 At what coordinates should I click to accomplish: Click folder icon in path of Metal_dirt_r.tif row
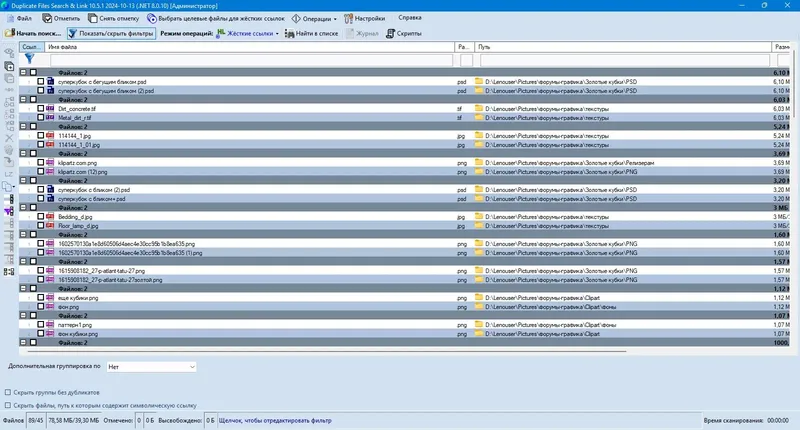tap(479, 117)
